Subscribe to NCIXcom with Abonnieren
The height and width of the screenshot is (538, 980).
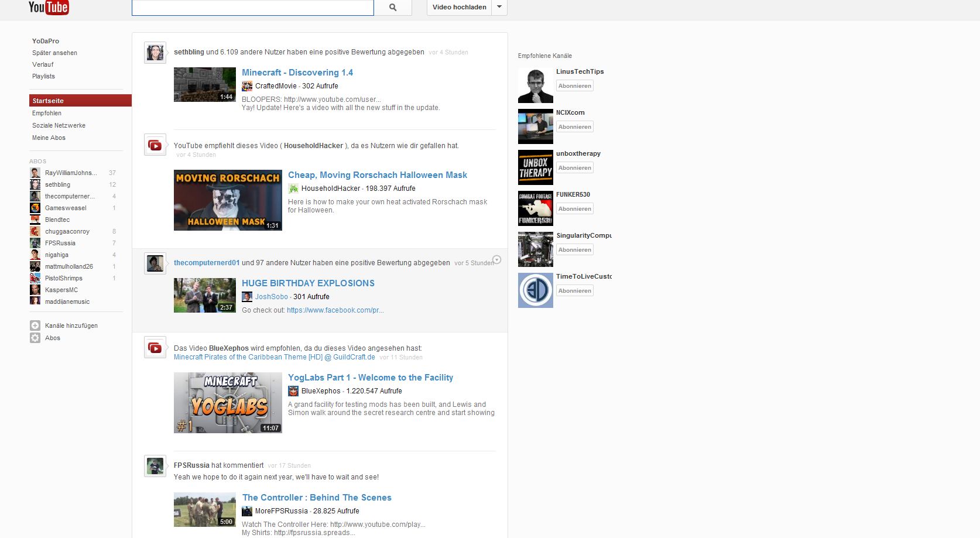tap(575, 127)
